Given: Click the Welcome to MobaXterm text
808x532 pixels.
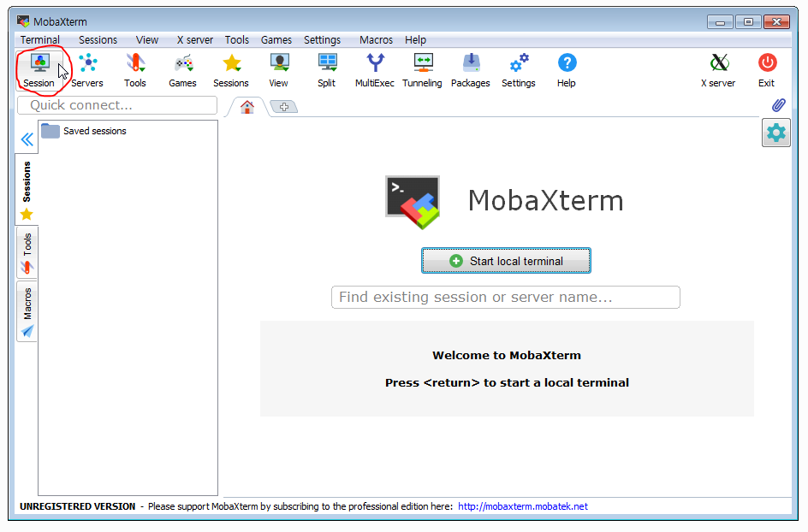Looking at the screenshot, I should pyautogui.click(x=507, y=355).
